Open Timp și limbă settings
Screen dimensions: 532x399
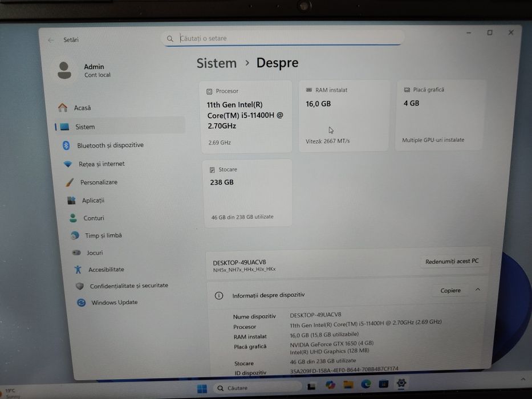(x=103, y=235)
